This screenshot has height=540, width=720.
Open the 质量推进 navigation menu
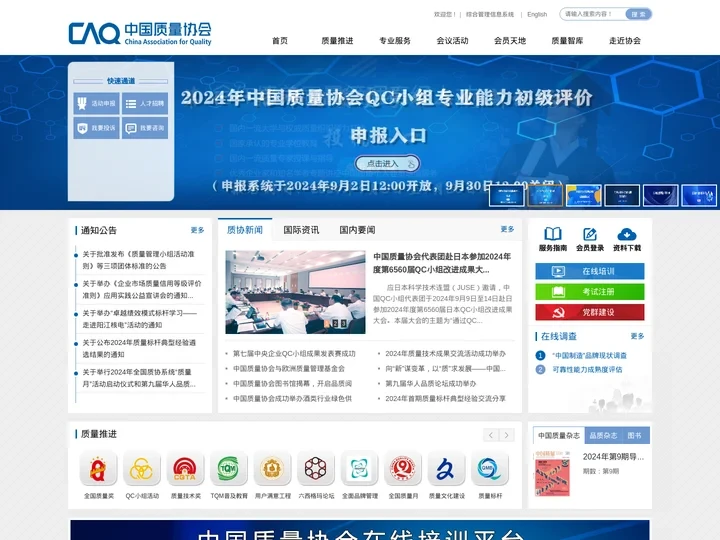click(337, 40)
